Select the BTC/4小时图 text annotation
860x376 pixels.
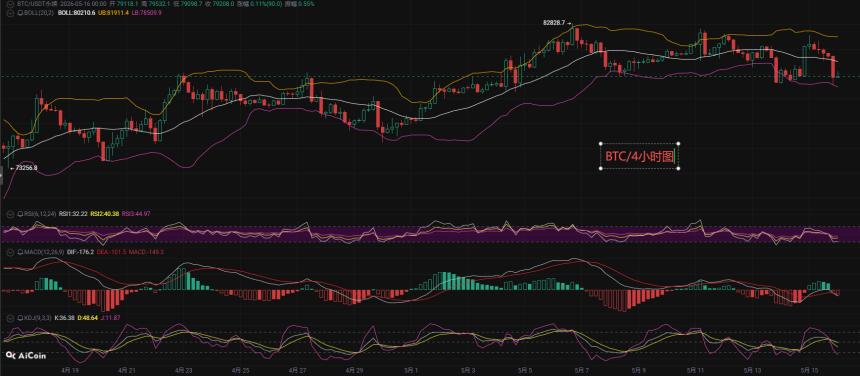click(x=640, y=156)
